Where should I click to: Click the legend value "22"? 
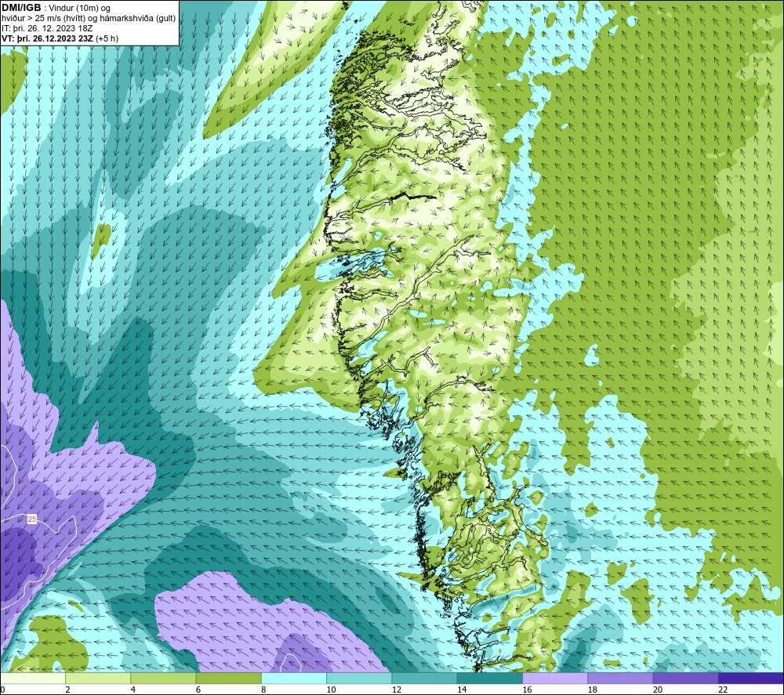point(723,690)
